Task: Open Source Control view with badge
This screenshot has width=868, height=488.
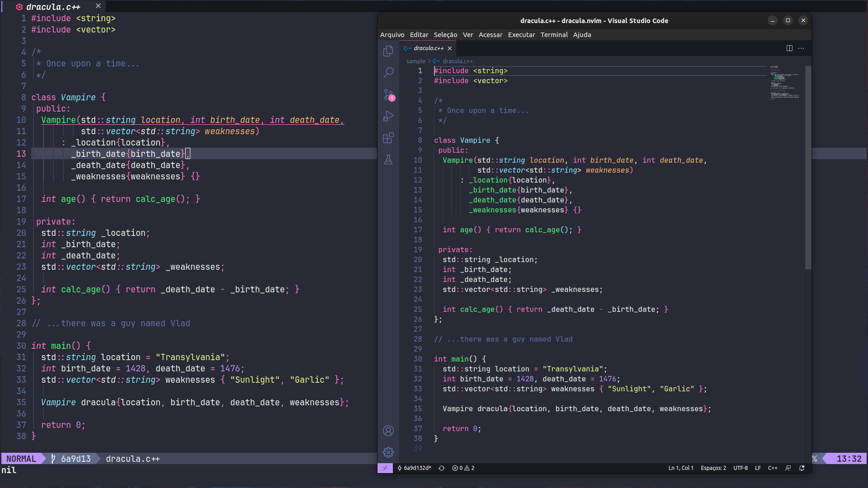Action: [388, 94]
